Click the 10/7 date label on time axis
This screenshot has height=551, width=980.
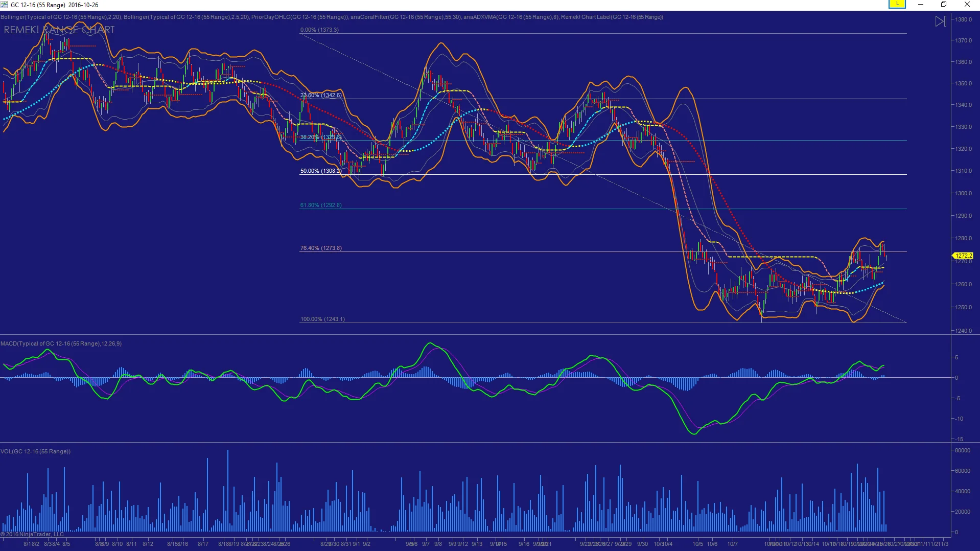[733, 544]
